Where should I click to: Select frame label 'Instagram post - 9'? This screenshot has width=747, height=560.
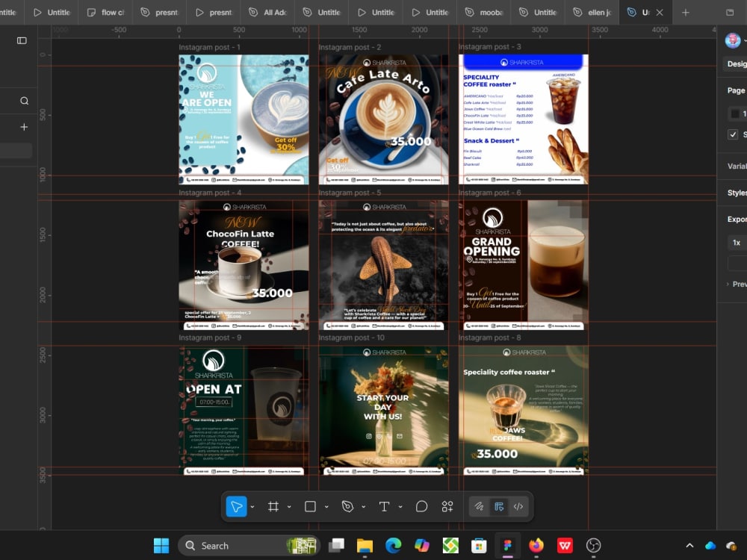pos(210,337)
